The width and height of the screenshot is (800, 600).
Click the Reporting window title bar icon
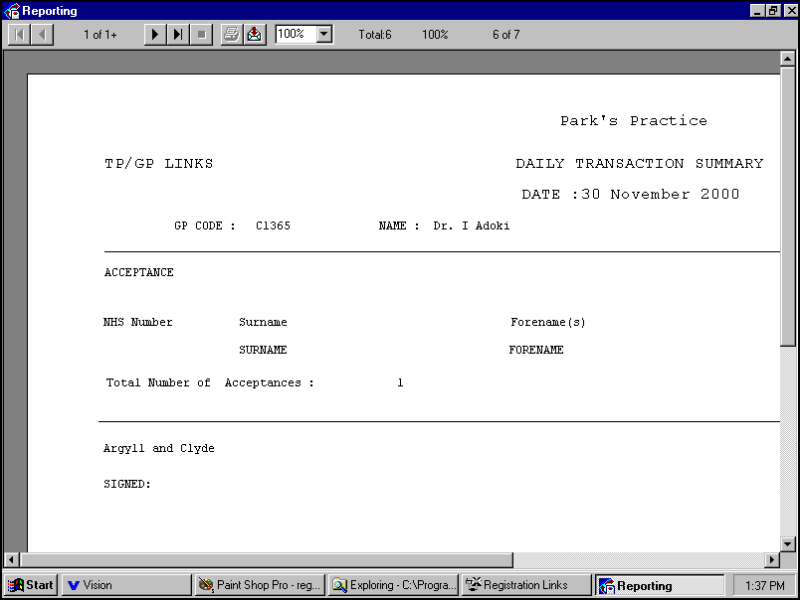click(11, 10)
